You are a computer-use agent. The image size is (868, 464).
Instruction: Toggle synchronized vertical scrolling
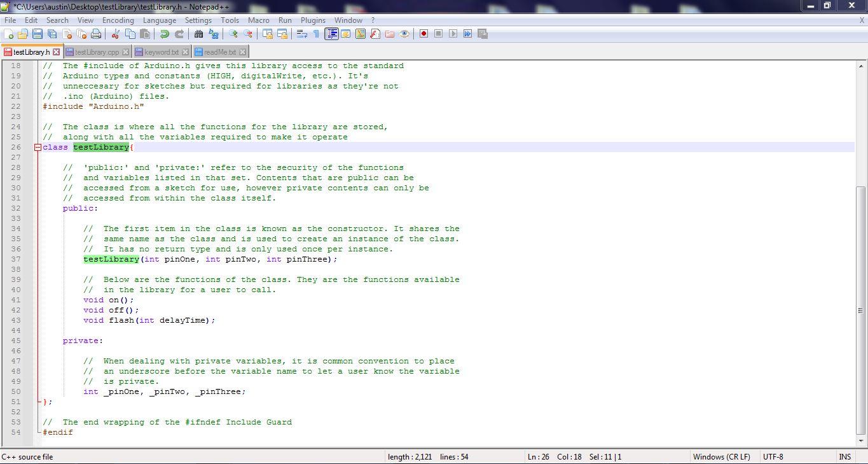266,34
